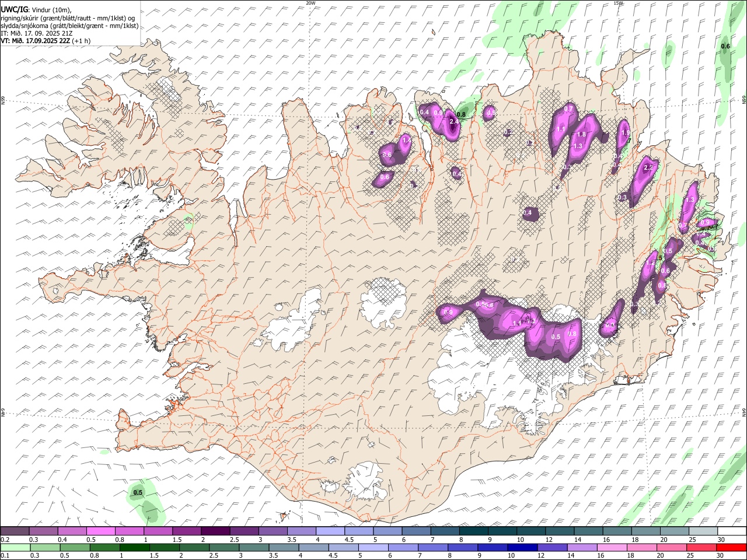Screen dimensions: 747x560
Task: Click the 2.4 precipitation value on the north coast
Action: tap(454, 121)
